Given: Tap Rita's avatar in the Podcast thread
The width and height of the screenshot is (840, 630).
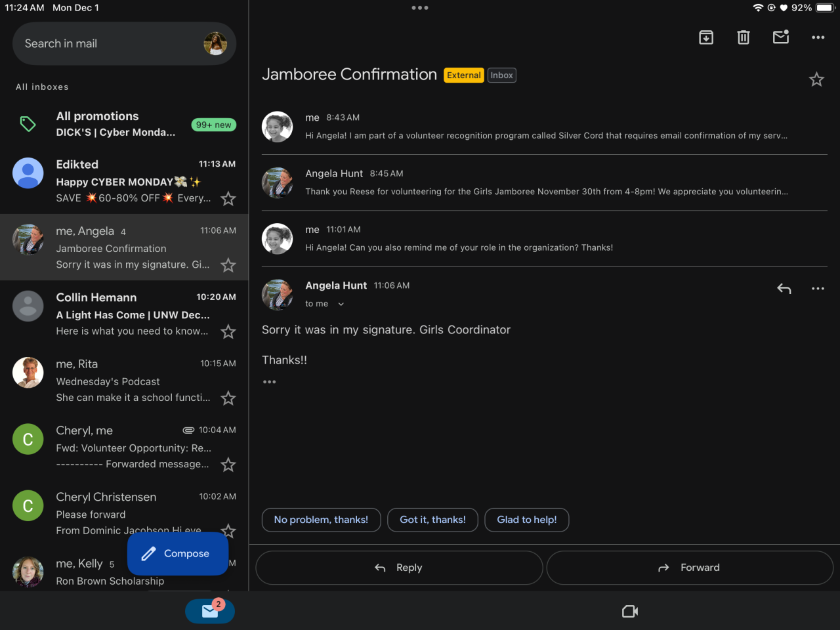Looking at the screenshot, I should click(x=28, y=372).
